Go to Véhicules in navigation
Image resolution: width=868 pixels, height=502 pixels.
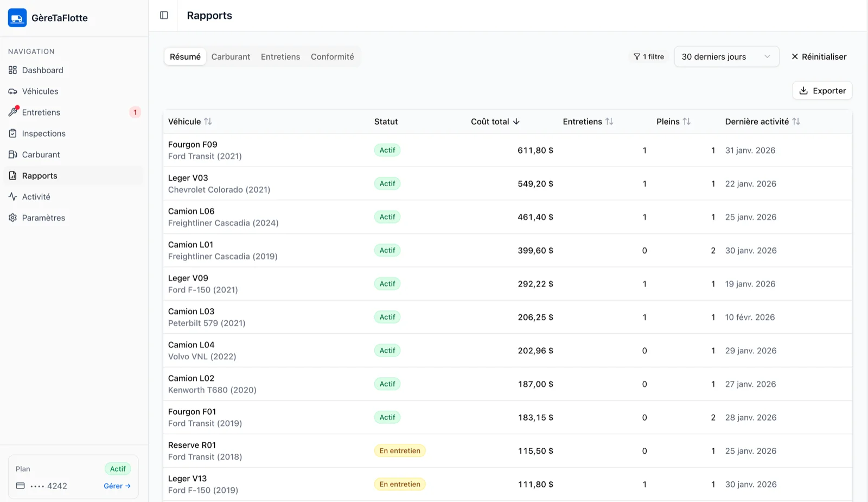pos(40,91)
